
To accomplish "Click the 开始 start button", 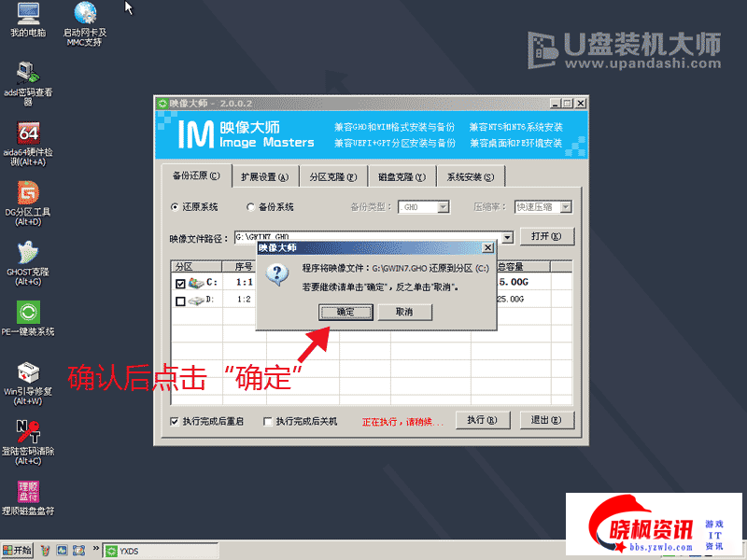I will [17, 551].
